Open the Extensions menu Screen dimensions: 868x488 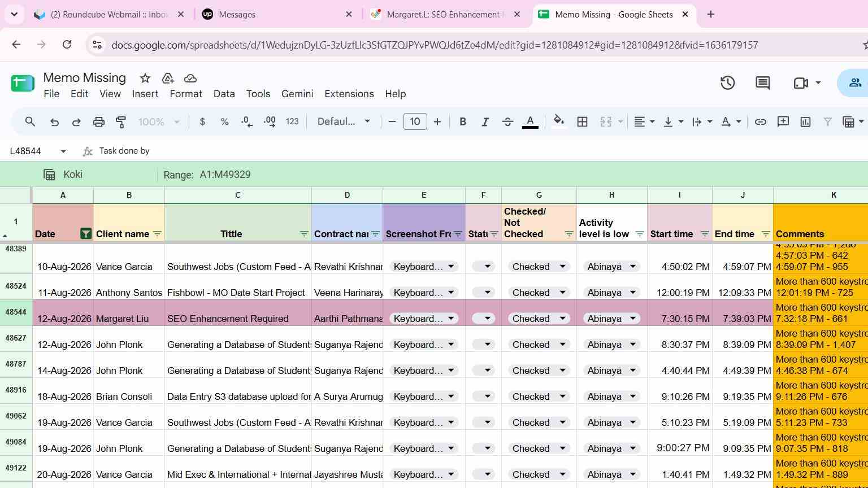349,94
